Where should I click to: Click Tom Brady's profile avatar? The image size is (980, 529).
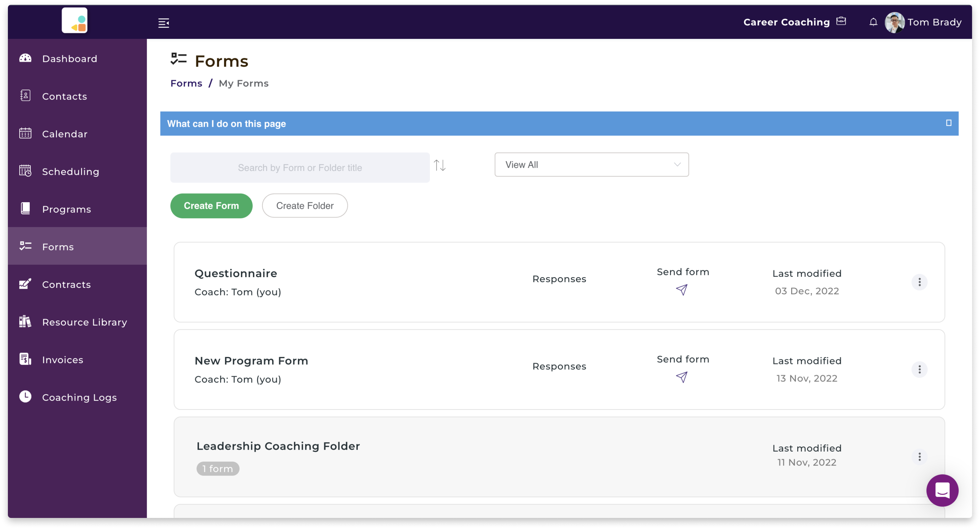pos(894,22)
